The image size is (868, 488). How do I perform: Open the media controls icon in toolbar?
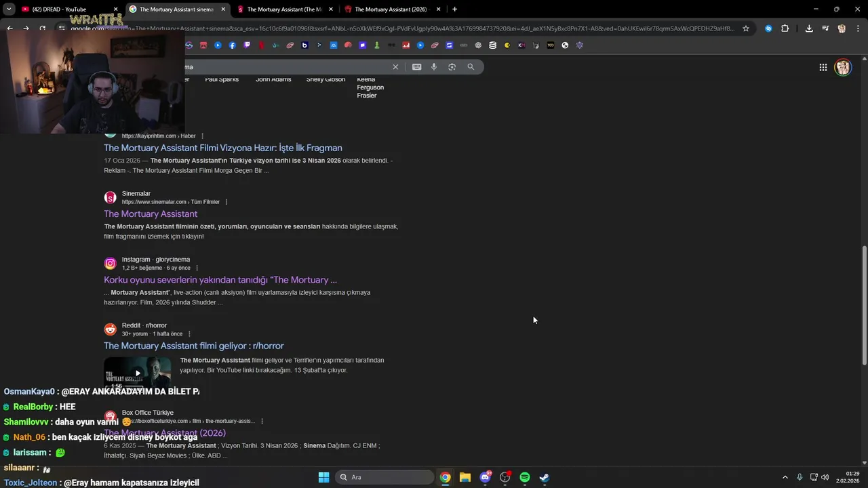click(825, 28)
